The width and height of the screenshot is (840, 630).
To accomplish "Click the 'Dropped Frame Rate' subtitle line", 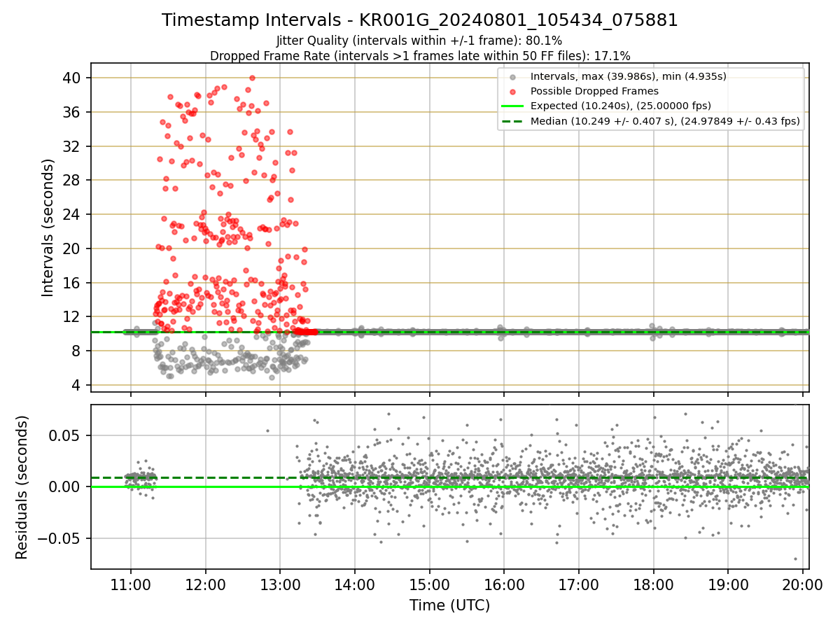I will click(x=420, y=55).
